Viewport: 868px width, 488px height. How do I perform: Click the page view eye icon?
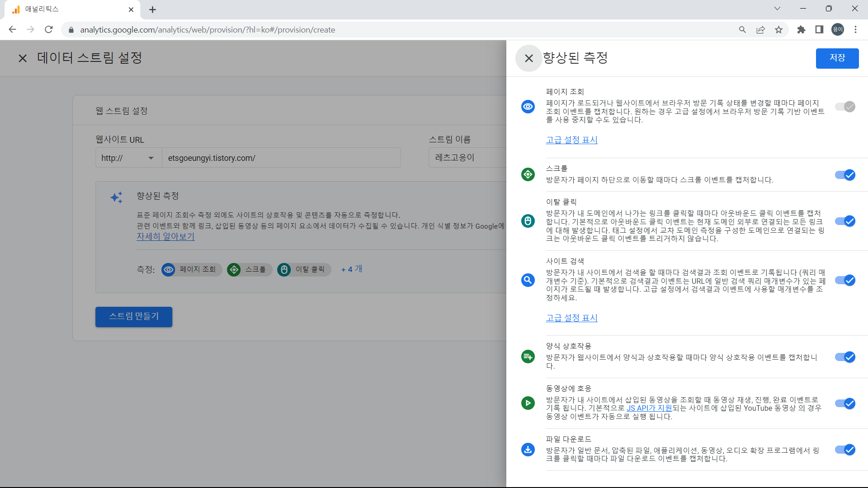[x=528, y=107]
